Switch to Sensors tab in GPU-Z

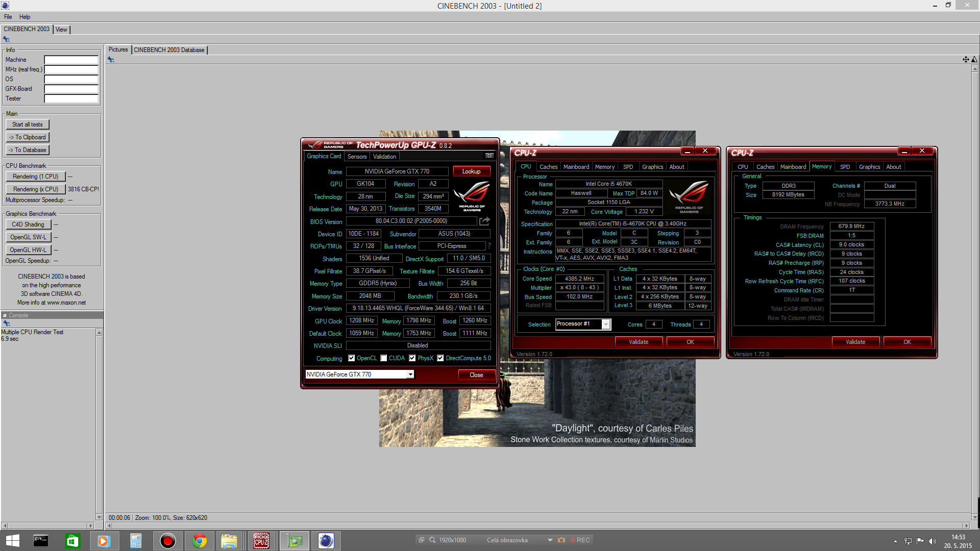[x=357, y=157]
